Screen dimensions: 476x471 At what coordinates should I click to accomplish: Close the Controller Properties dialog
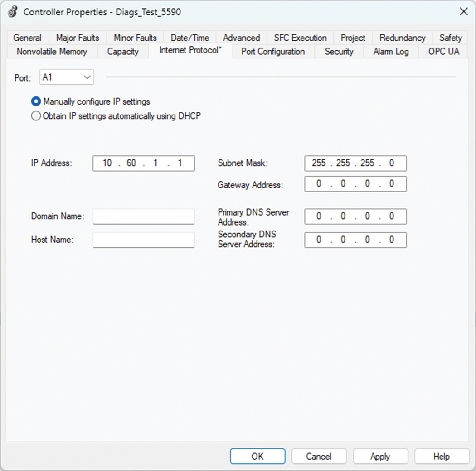coord(463,12)
